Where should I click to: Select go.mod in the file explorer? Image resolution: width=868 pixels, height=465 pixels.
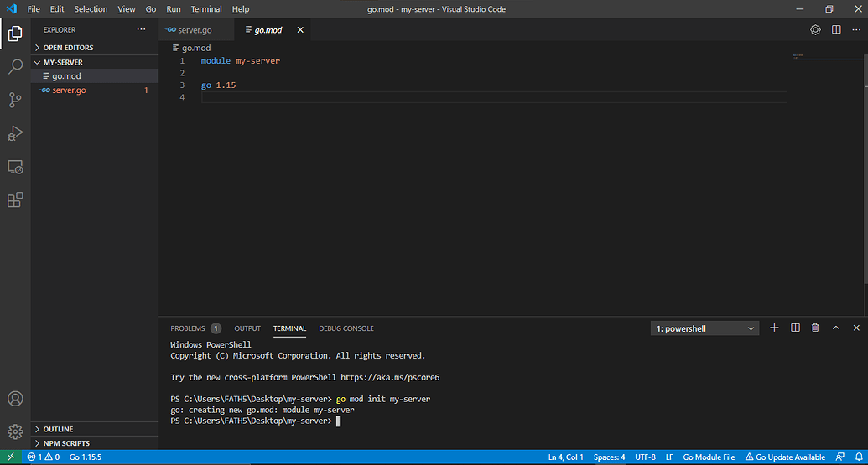coord(94,75)
